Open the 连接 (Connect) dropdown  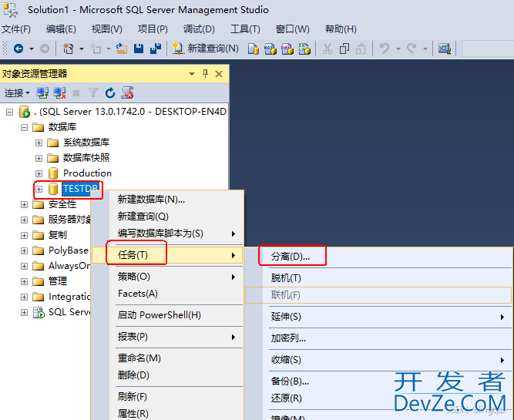(17, 93)
